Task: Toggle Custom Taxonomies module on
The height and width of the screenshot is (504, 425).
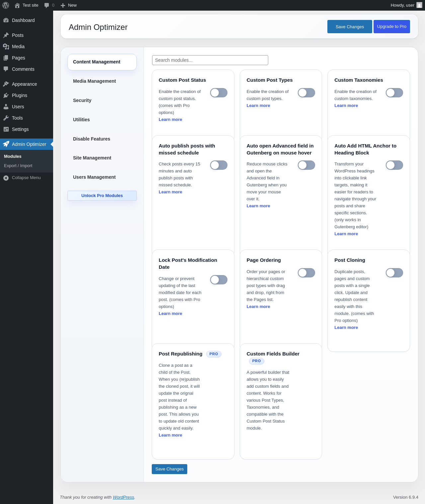Action: tap(394, 93)
